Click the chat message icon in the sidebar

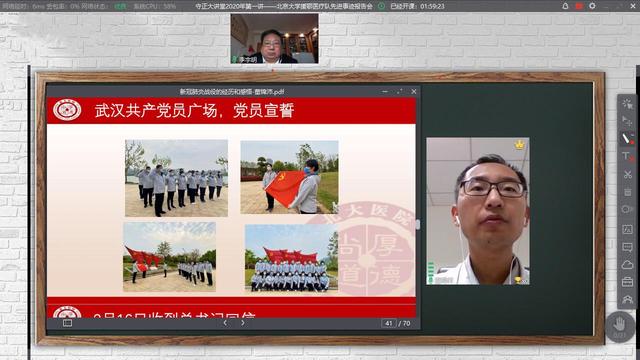(627, 247)
